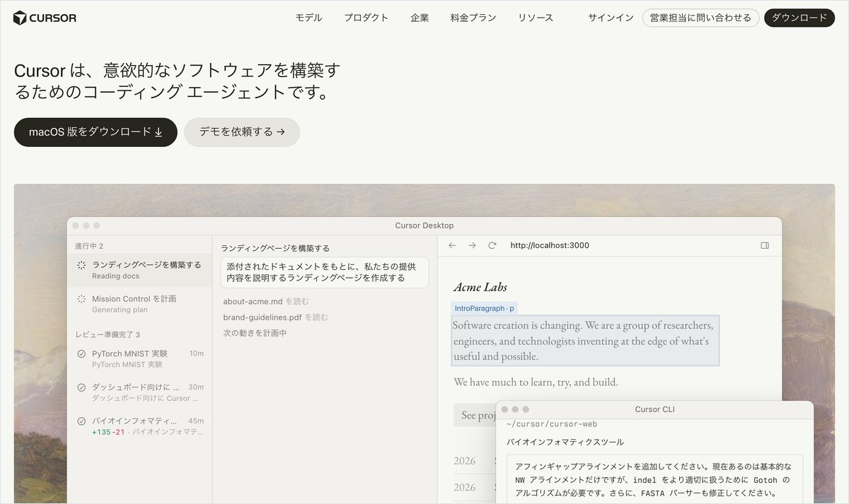Open the ダッシュボード向けに review item
The height and width of the screenshot is (504, 849).
[139, 392]
